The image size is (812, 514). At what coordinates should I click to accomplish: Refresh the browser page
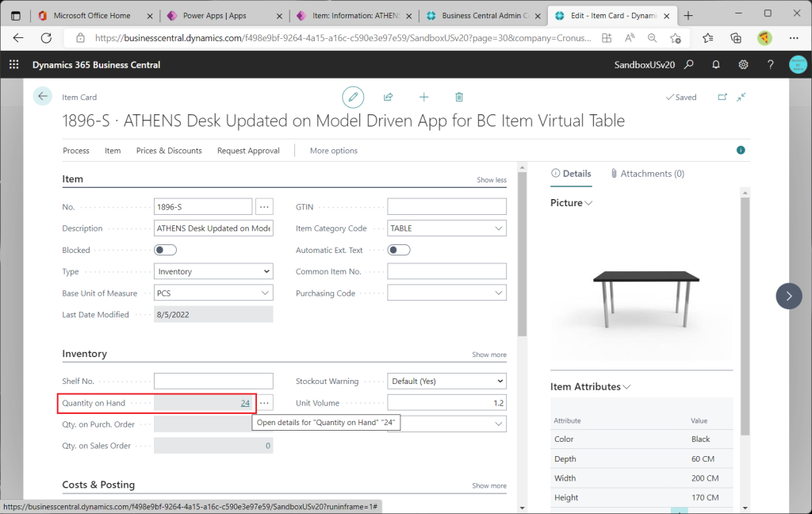[x=46, y=38]
